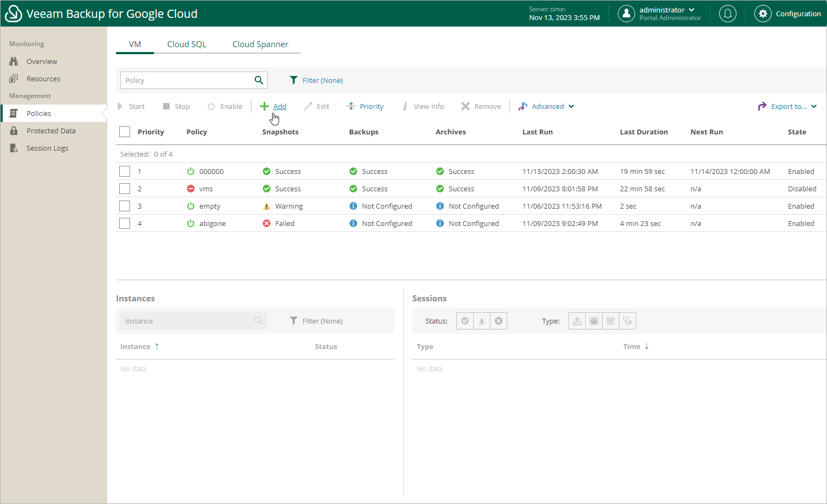Click the Policy search input field
This screenshot has width=827, height=504.
pos(186,80)
